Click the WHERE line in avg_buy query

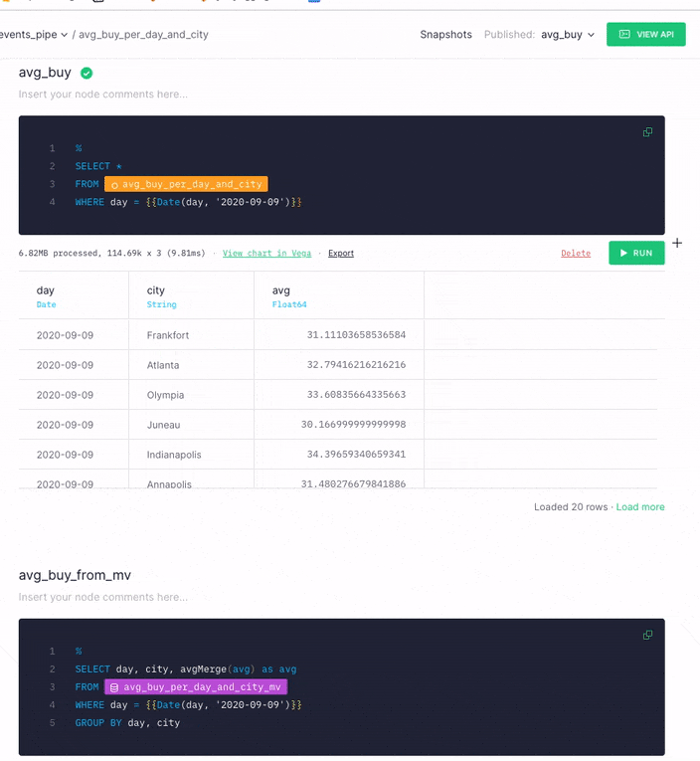(188, 202)
